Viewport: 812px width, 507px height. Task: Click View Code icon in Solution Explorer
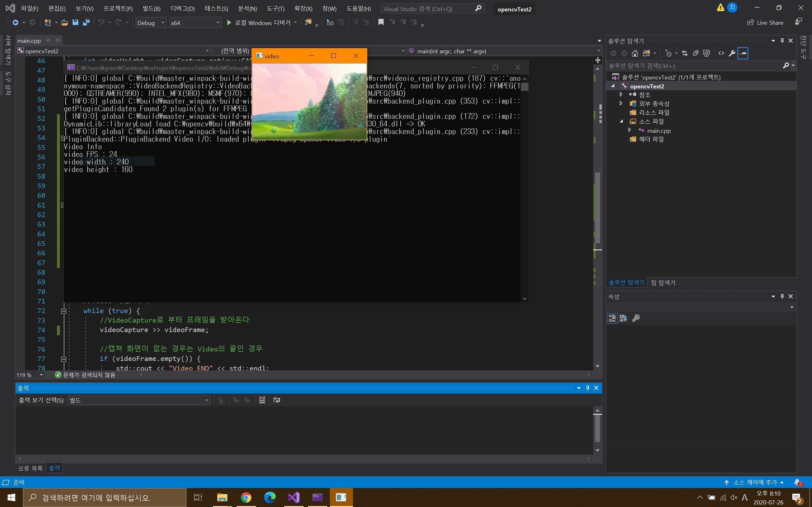pos(721,53)
